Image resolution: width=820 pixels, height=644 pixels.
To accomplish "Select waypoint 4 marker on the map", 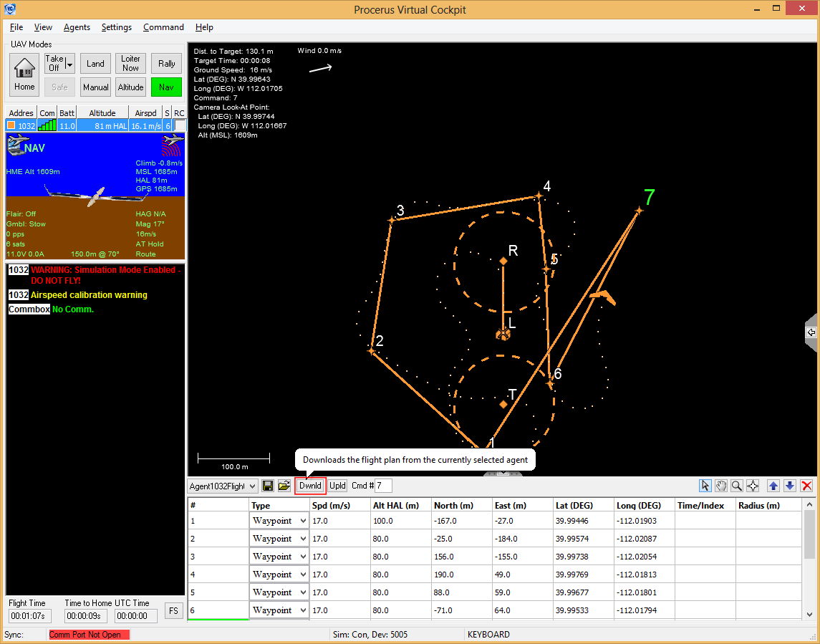I will click(x=539, y=196).
